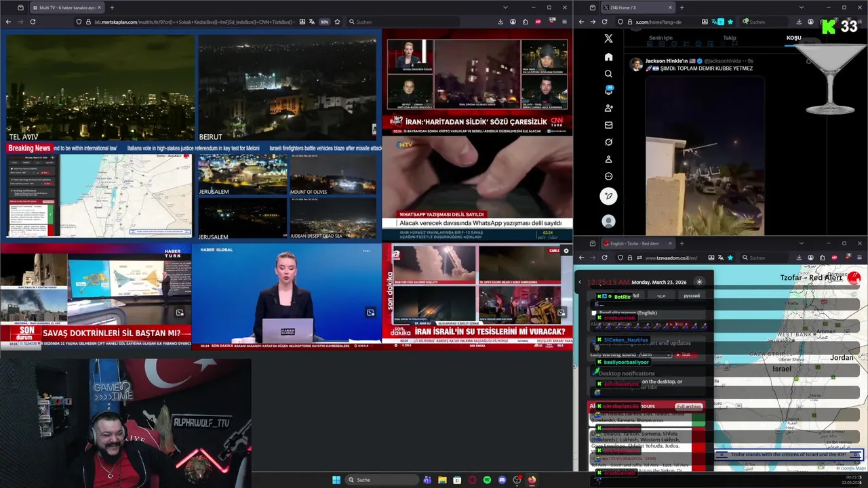
Task: Open the Multi TV browser hamburger menu
Action: [x=564, y=22]
